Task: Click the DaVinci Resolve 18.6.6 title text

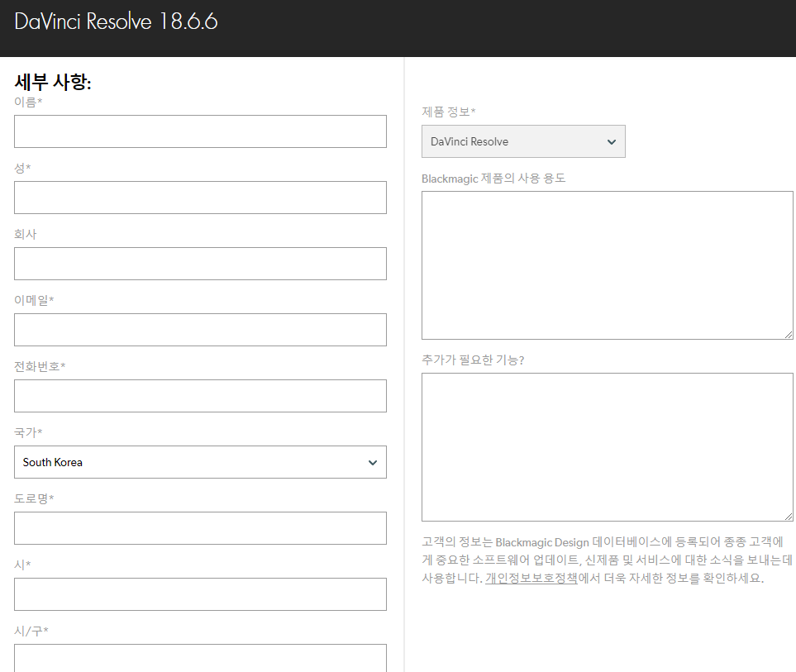Action: tap(116, 21)
